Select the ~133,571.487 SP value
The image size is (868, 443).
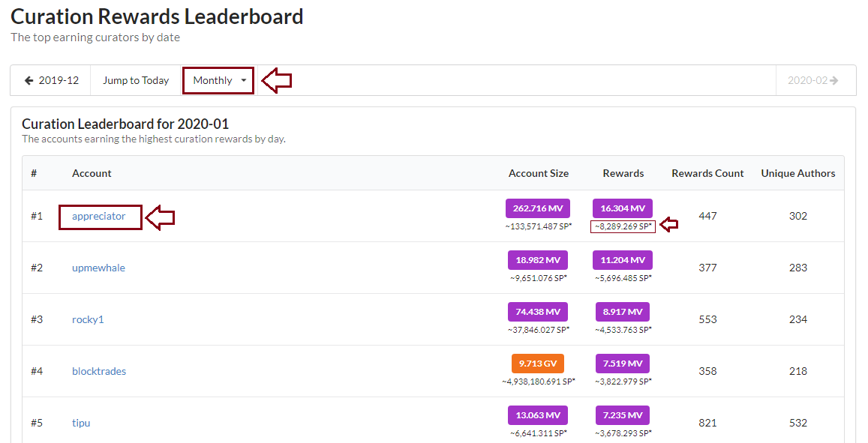538,226
